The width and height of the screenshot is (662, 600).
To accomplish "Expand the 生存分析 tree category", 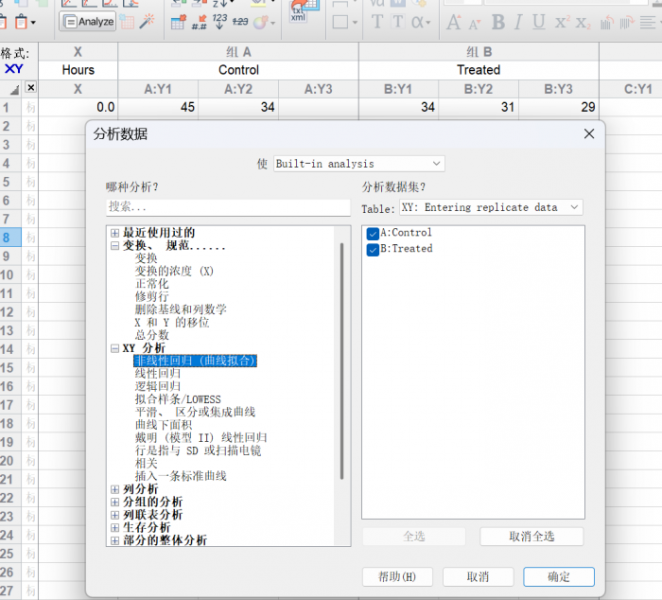I will tap(115, 527).
